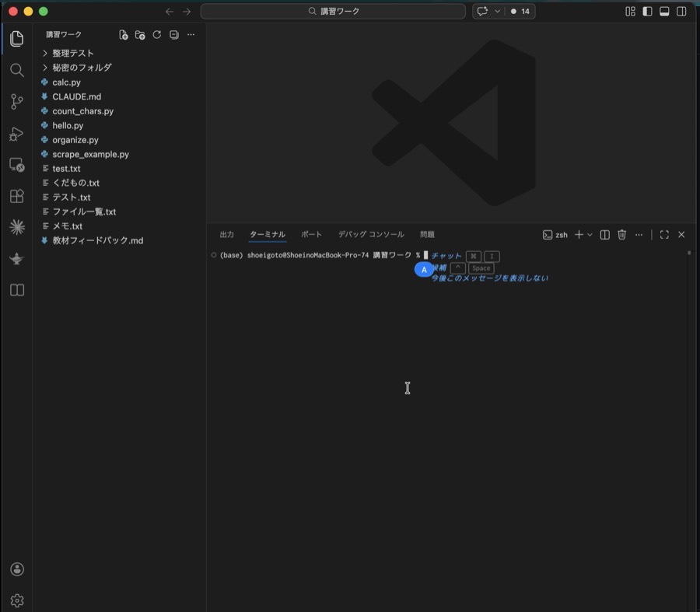Create a new folder in explorer

[x=140, y=35]
